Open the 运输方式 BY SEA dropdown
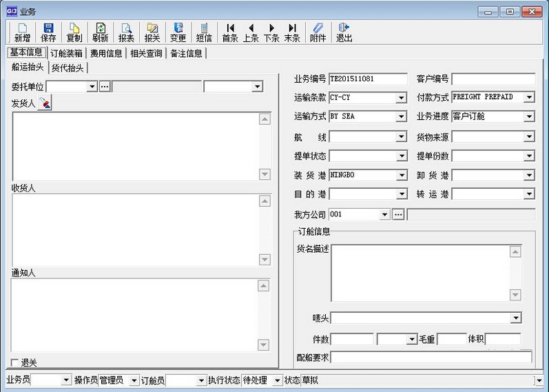Screen dimensions: 549x392 [402, 116]
